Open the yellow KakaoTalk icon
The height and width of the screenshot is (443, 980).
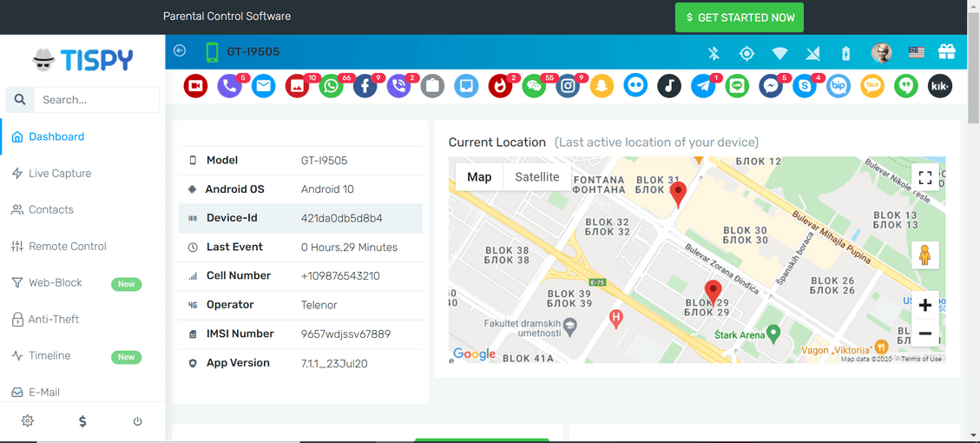(x=871, y=86)
